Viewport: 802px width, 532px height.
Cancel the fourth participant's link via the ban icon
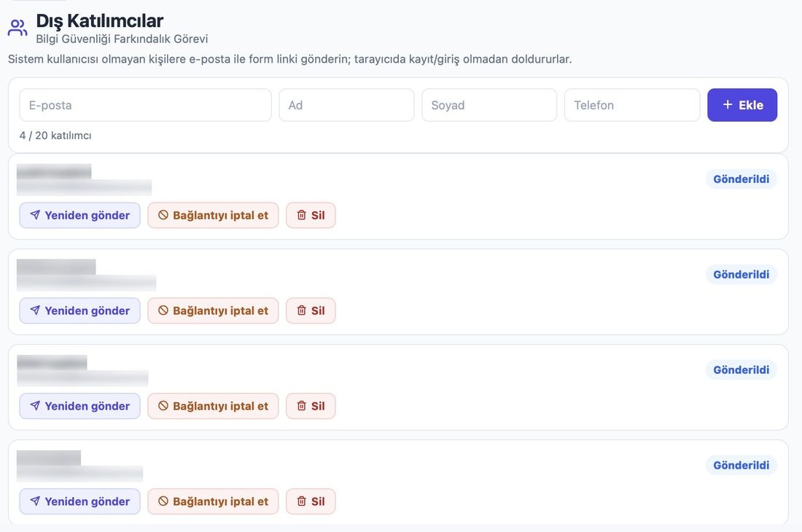[163, 501]
